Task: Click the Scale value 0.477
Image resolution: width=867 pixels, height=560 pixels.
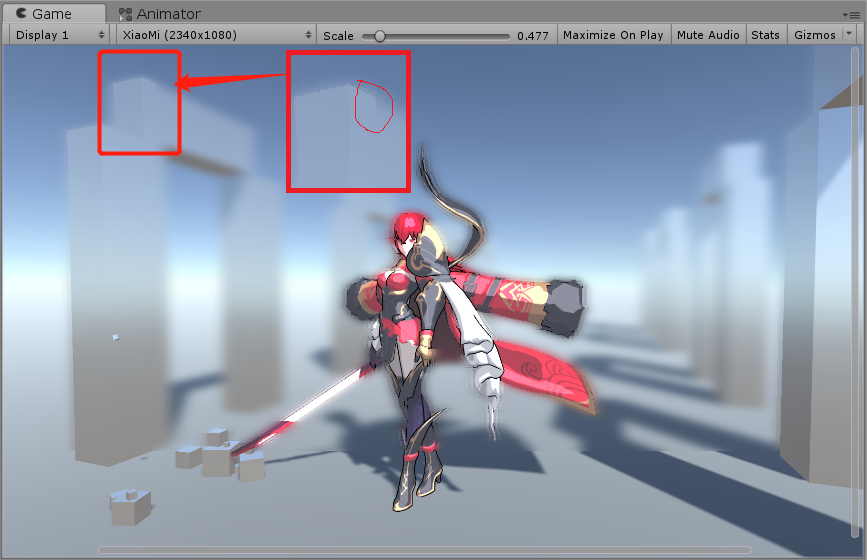Action: click(532, 36)
